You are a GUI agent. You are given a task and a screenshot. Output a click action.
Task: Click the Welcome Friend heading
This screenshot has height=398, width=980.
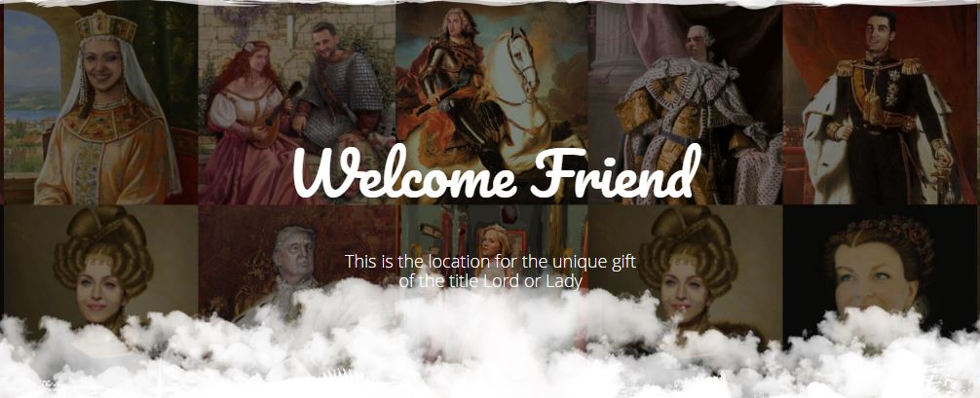(x=497, y=172)
